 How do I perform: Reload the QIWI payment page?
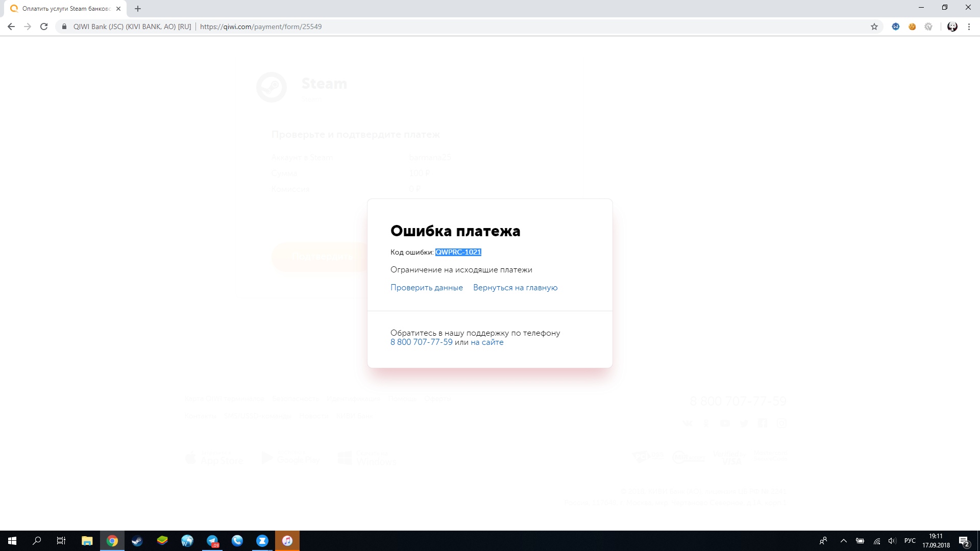[x=44, y=27]
